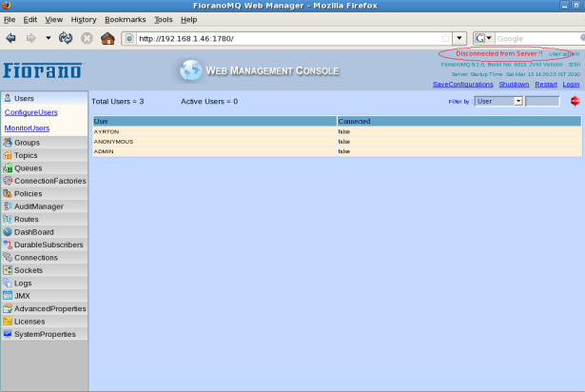585x392 pixels.
Task: Click the Licenses sidebar icon
Action: (x=8, y=321)
